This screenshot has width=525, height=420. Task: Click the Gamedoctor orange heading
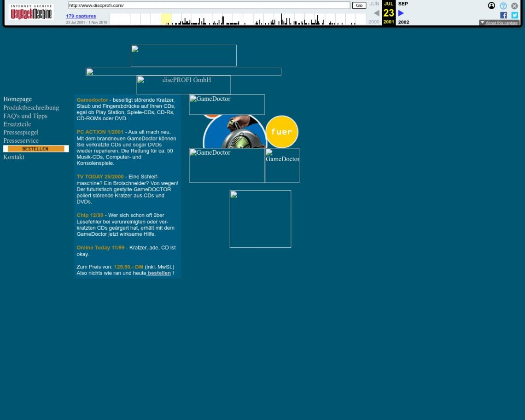(93, 100)
